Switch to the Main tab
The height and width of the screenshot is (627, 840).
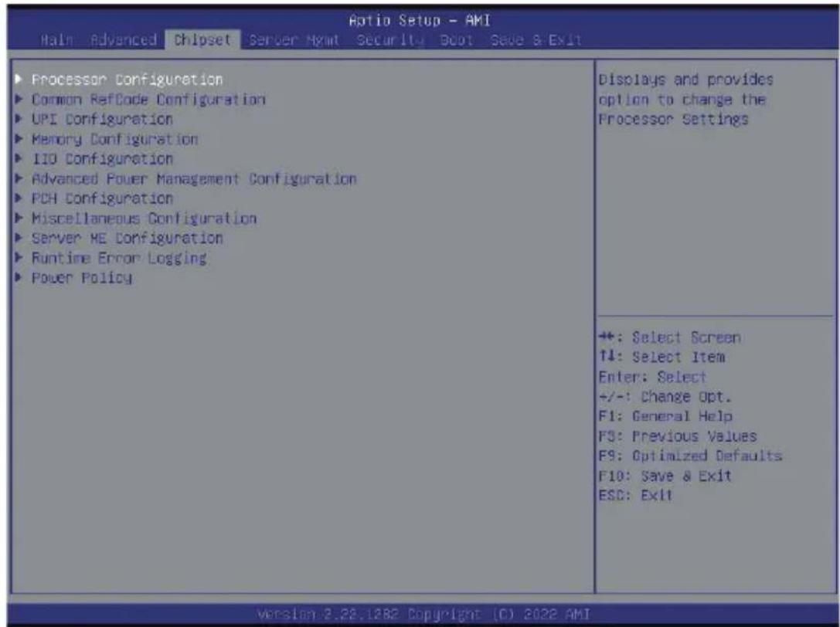pyautogui.click(x=56, y=40)
